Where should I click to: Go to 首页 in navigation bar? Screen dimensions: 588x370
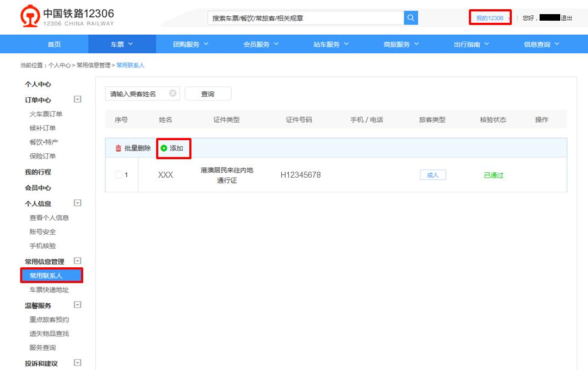click(x=54, y=45)
